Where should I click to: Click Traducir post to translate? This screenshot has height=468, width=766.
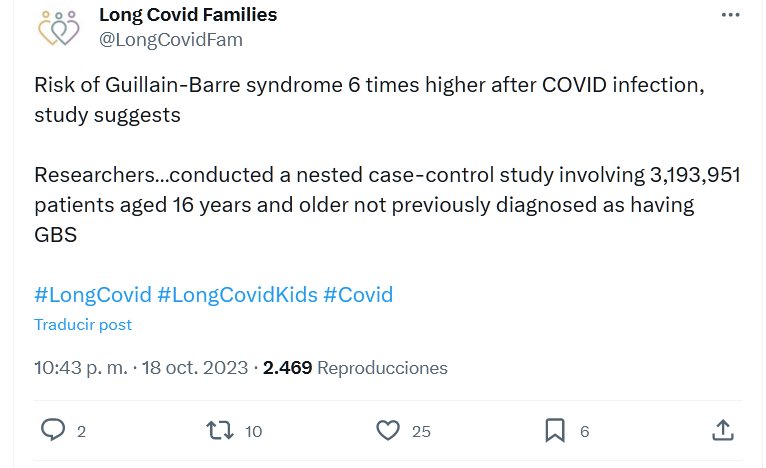[83, 325]
